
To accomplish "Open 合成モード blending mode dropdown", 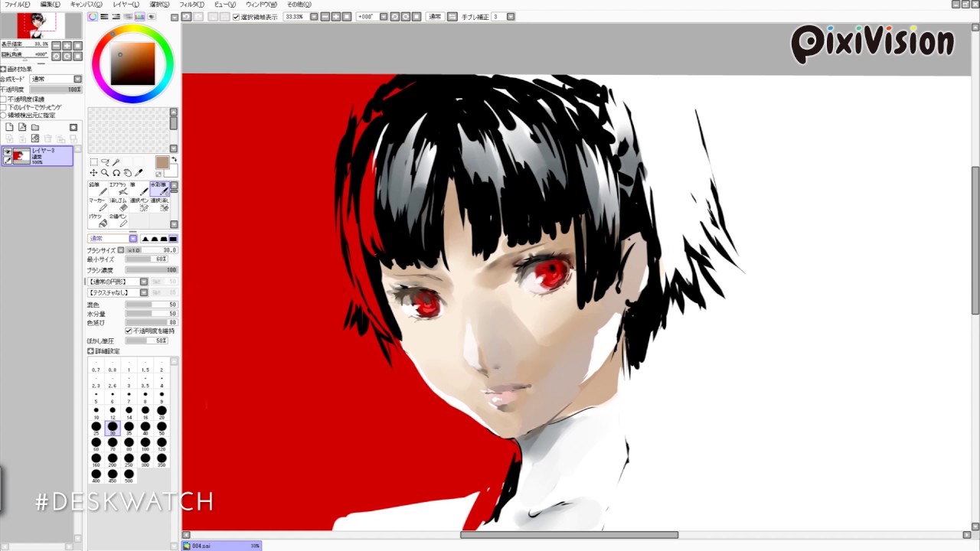I will (x=56, y=79).
